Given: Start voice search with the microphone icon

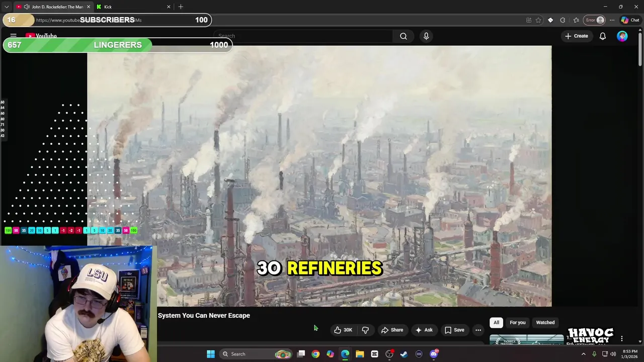Looking at the screenshot, I should pos(426,36).
